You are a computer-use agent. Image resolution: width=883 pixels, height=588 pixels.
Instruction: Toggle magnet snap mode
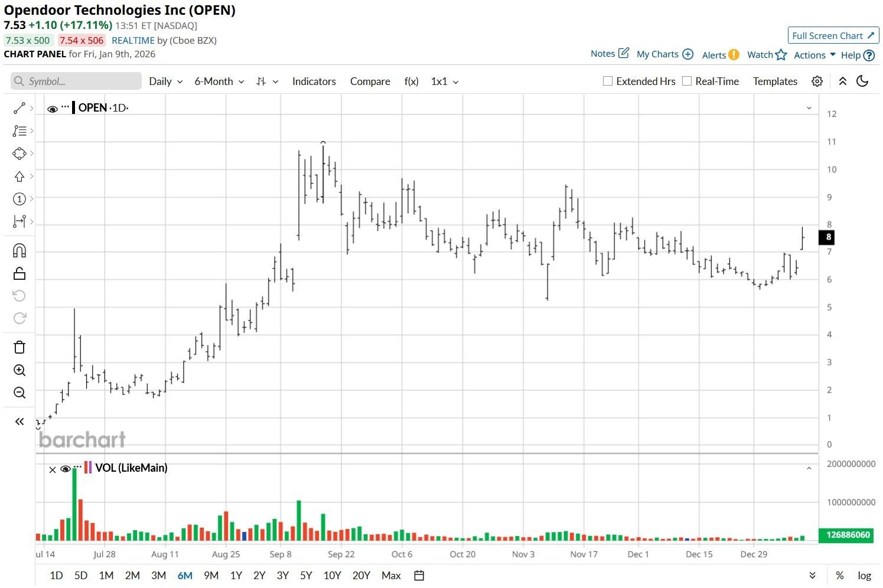(x=19, y=250)
